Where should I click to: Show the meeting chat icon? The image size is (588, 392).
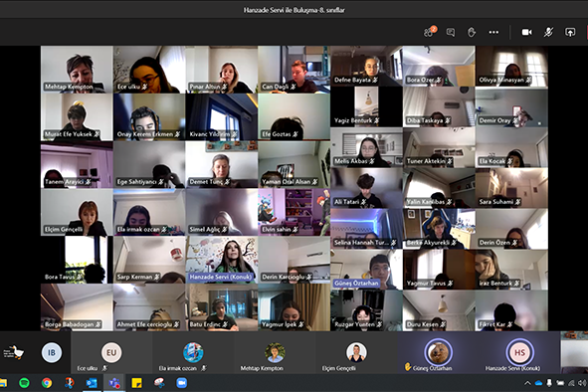click(451, 32)
